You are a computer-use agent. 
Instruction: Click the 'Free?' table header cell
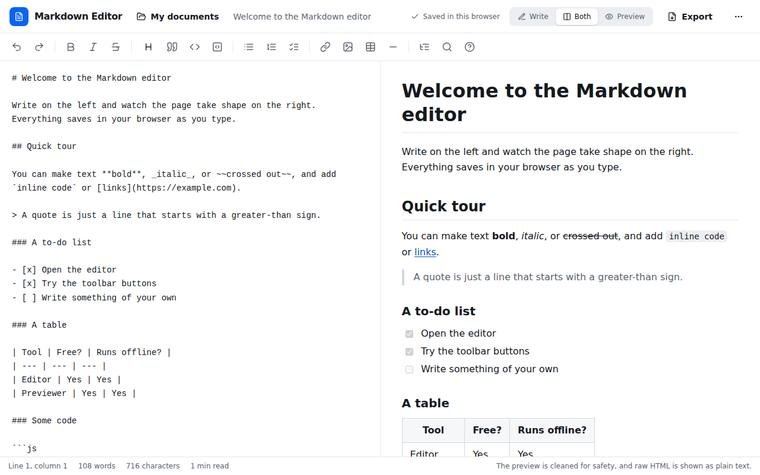pyautogui.click(x=487, y=430)
